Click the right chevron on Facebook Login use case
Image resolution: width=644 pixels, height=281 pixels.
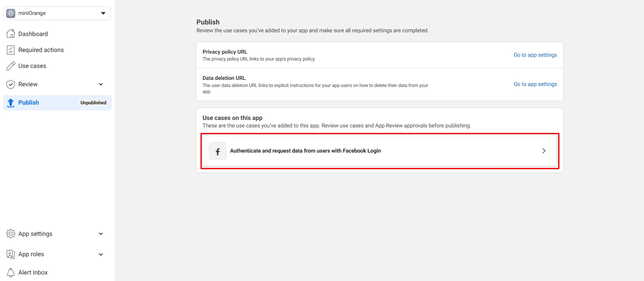point(544,151)
